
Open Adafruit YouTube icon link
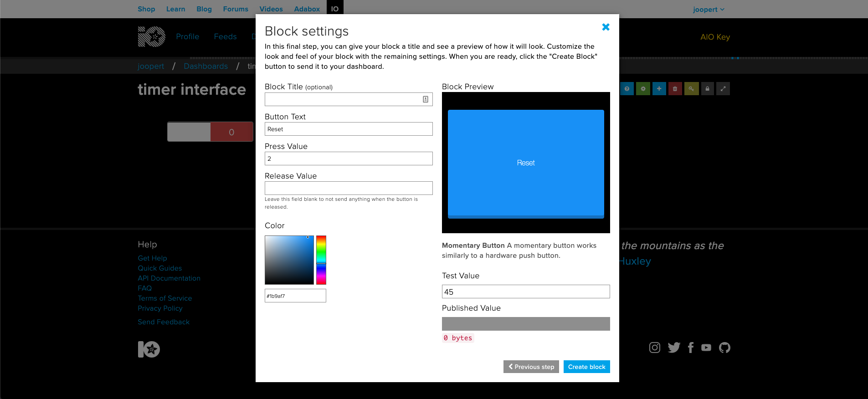point(706,348)
